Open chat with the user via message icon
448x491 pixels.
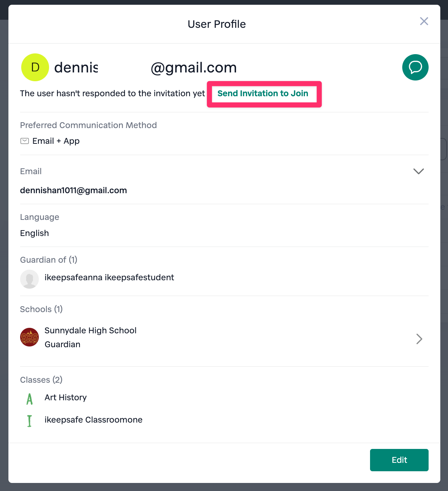(415, 67)
